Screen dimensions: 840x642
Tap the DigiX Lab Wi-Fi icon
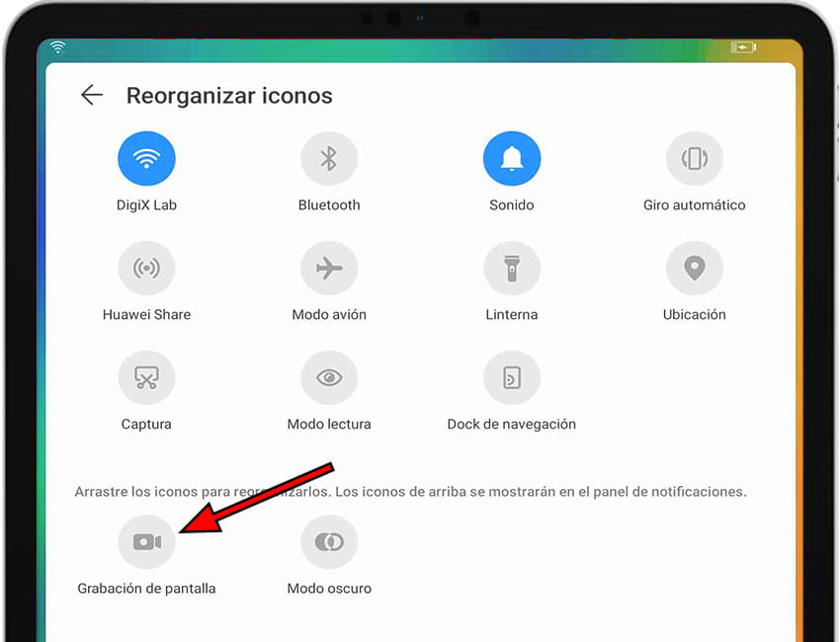146,158
